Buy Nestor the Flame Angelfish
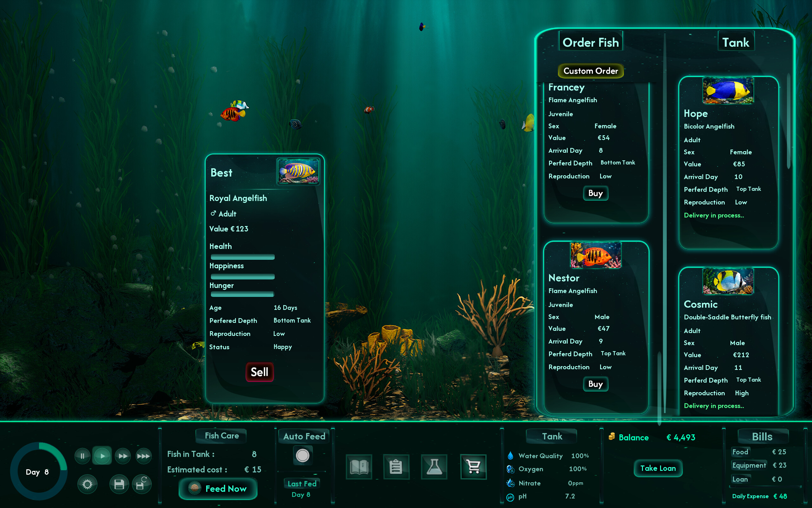The height and width of the screenshot is (508, 812). point(596,384)
